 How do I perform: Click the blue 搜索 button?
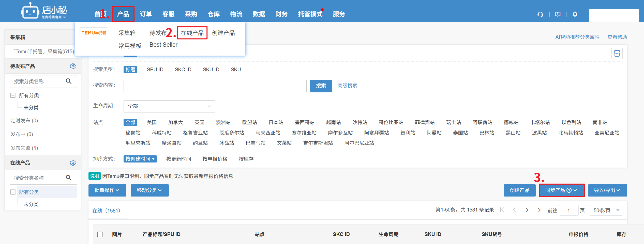coord(321,86)
